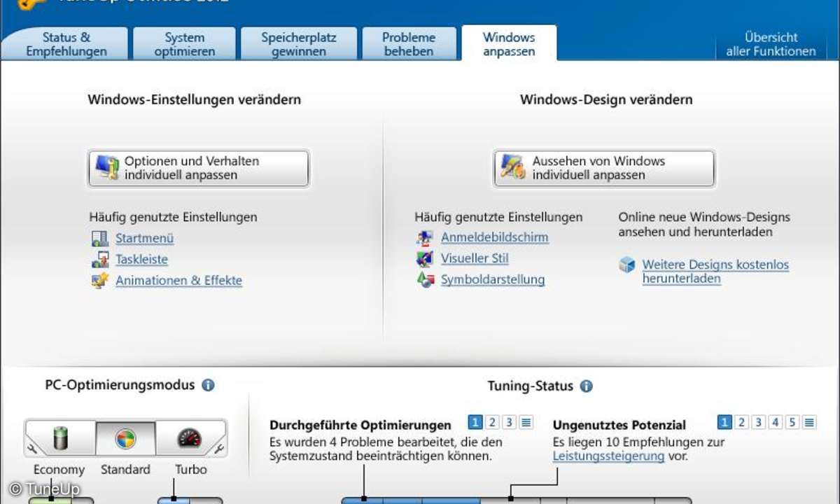840x504 pixels.
Task: Click the Animationen & Effekte star icon
Action: click(x=100, y=281)
